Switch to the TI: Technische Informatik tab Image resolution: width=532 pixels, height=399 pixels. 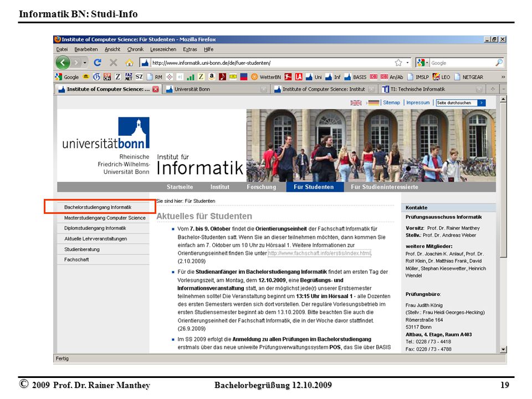click(432, 89)
